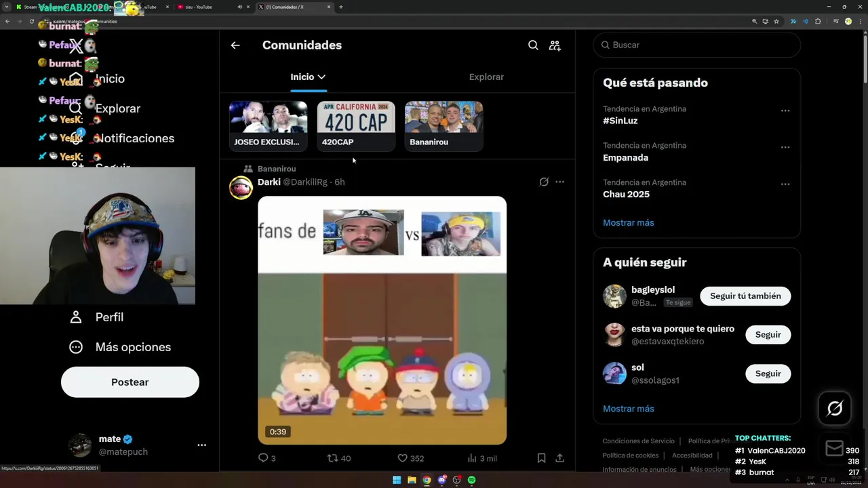Repost the post with 40 reposts
Image resolution: width=868 pixels, height=488 pixels.
(339, 458)
